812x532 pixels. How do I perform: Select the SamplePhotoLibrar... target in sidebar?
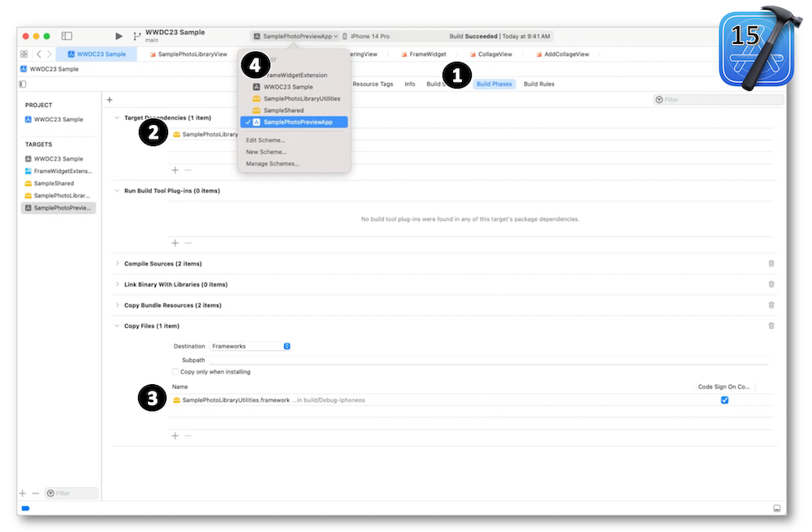[58, 196]
